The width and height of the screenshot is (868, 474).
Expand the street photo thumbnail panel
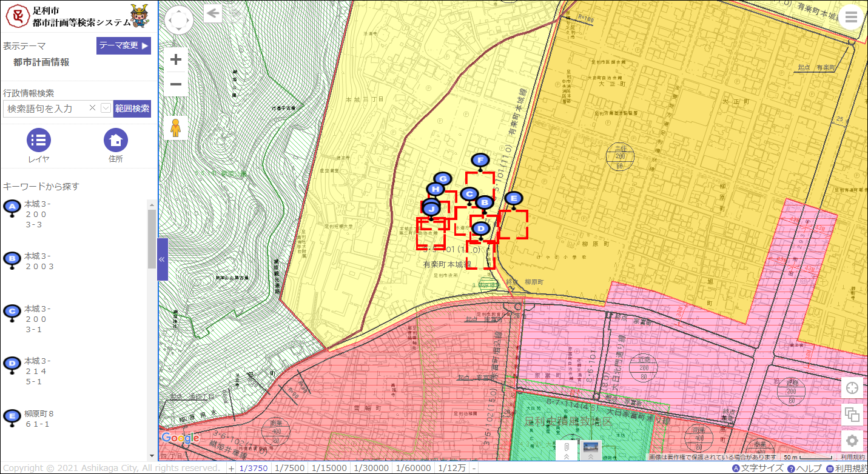pos(590,450)
